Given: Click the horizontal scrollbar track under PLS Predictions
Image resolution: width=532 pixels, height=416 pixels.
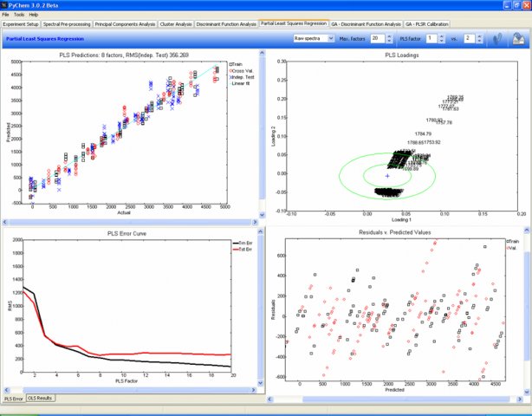Looking at the screenshot, I should point(130,222).
